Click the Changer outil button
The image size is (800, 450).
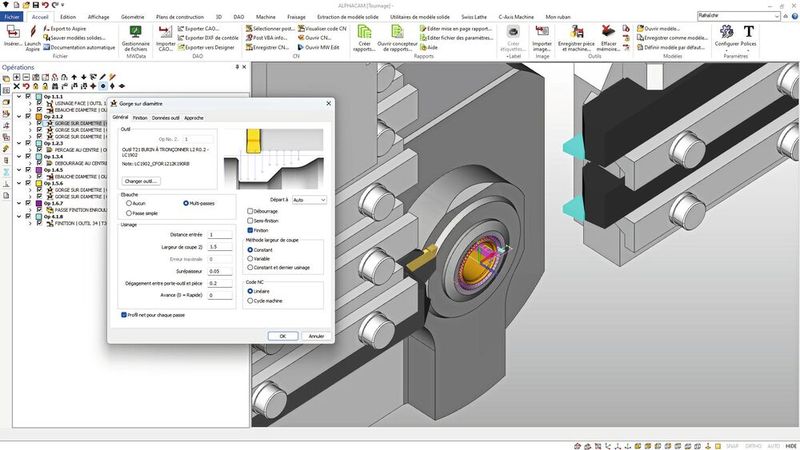coord(141,181)
